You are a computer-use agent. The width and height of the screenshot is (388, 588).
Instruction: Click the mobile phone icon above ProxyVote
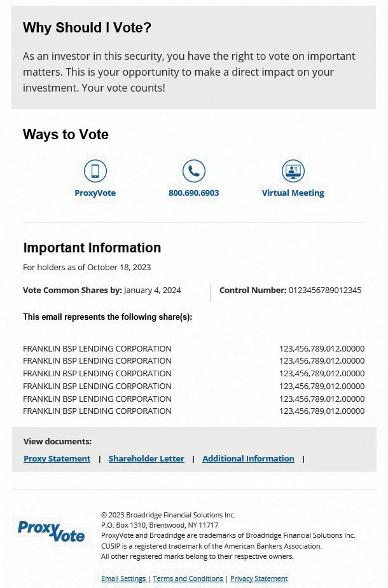click(x=95, y=171)
